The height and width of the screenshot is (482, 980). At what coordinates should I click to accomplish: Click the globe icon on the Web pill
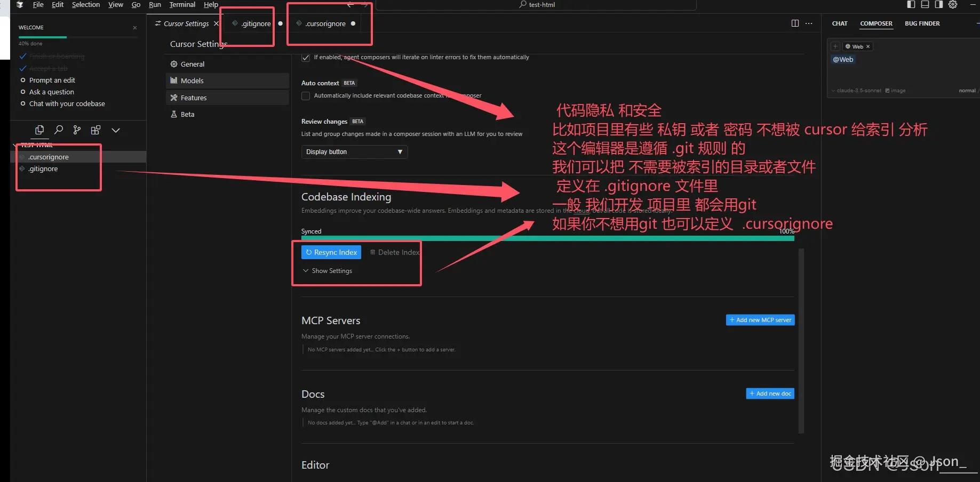click(x=848, y=46)
